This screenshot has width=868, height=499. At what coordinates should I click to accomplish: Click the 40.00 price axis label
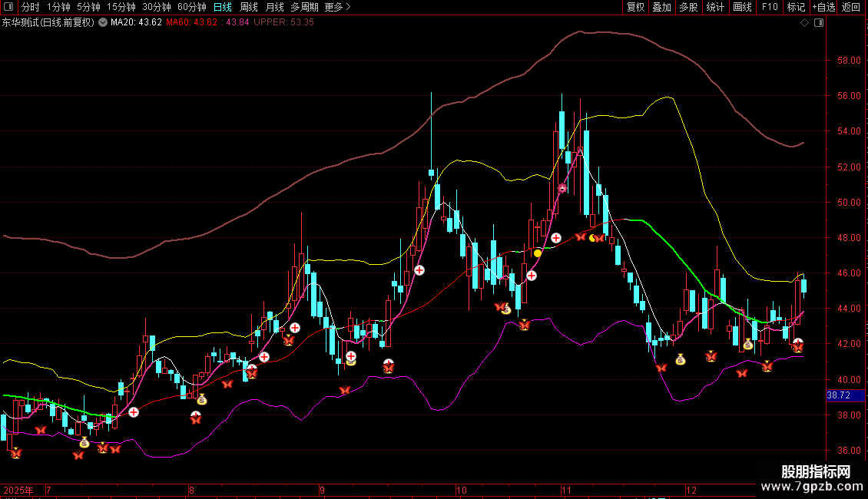849,380
